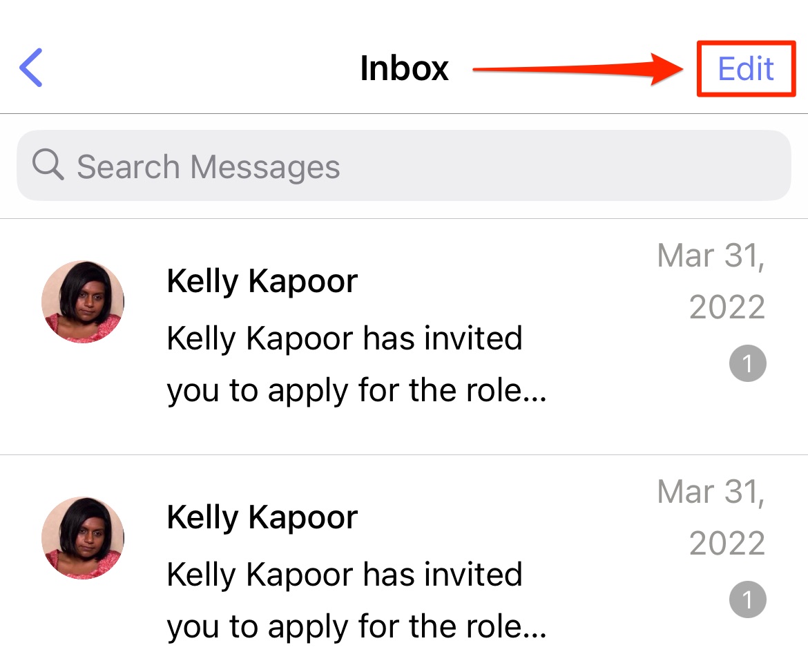The width and height of the screenshot is (808, 672).
Task: Tap the back chevron arrow
Action: pyautogui.click(x=31, y=68)
